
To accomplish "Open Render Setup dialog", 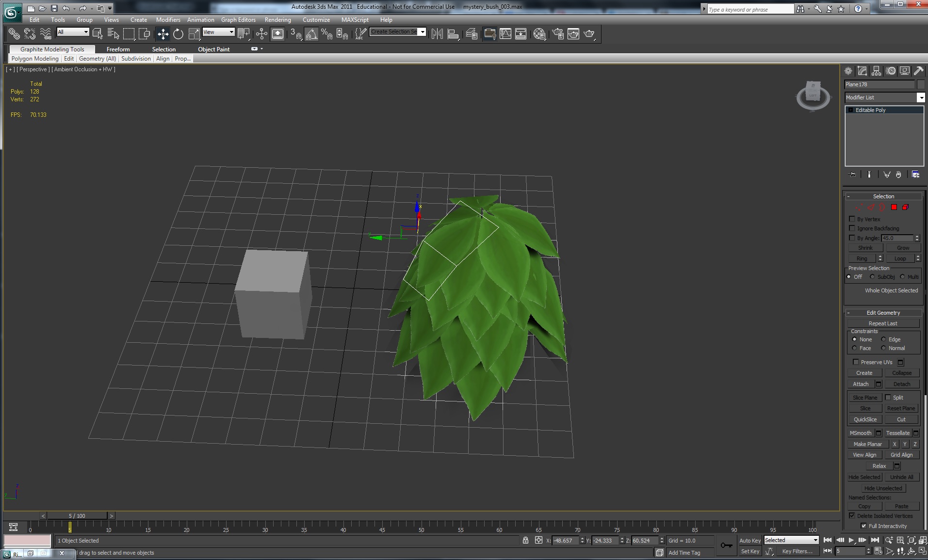I will point(558,33).
